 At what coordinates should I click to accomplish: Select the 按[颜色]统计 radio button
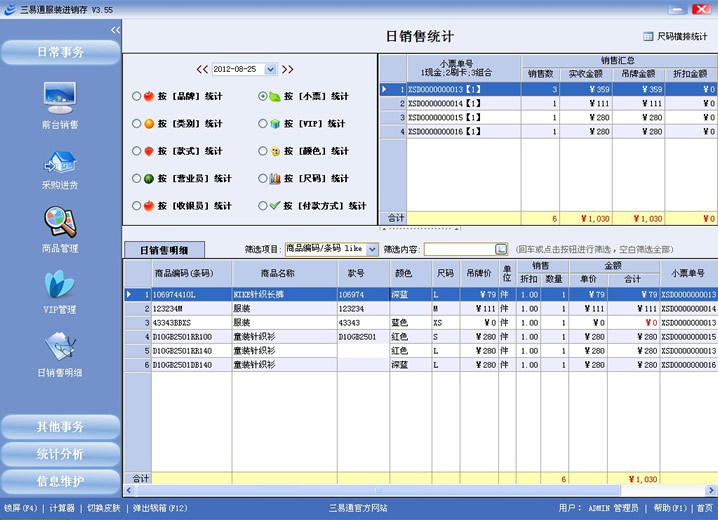pyautogui.click(x=262, y=151)
